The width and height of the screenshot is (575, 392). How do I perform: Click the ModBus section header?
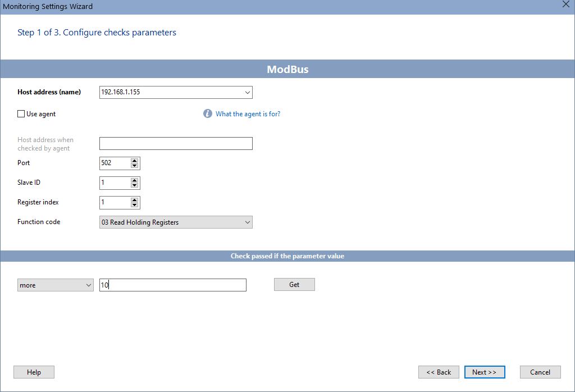point(287,69)
